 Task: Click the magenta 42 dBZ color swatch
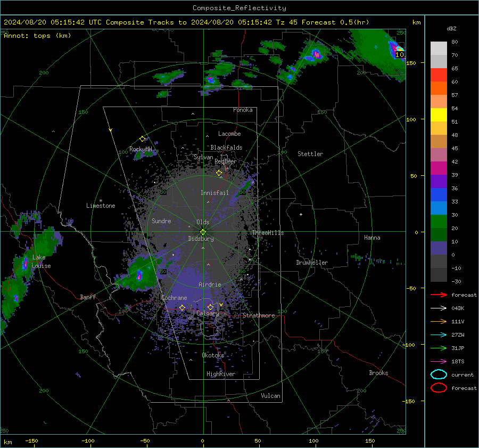pos(439,168)
